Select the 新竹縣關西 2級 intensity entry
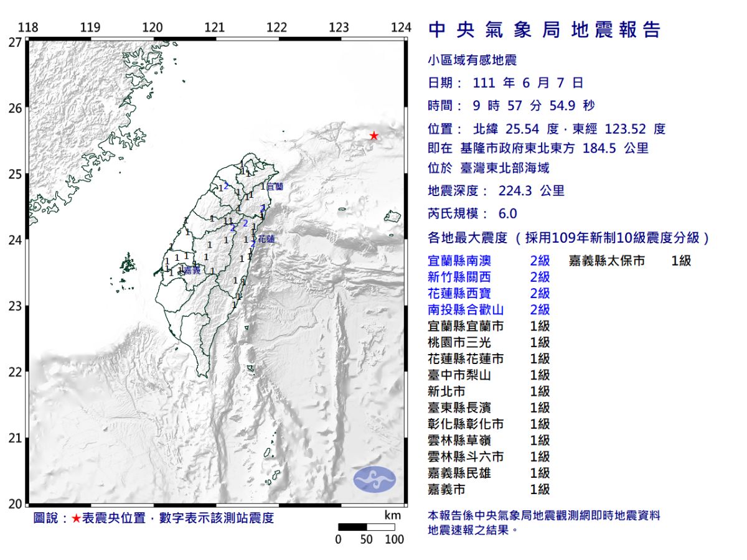The image size is (747, 560). click(461, 278)
